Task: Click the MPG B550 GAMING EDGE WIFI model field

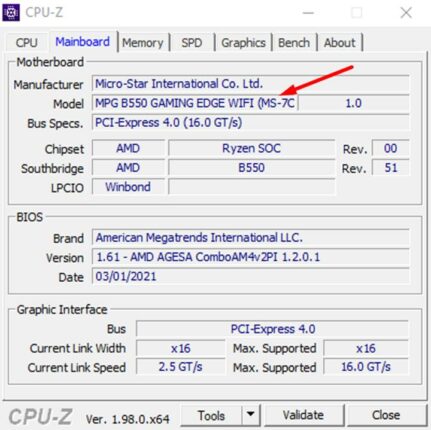Action: pyautogui.click(x=195, y=103)
